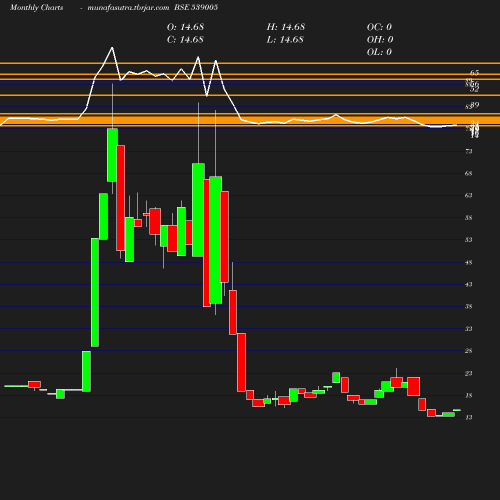Click the 'O: 14.68' open value

tap(185, 27)
